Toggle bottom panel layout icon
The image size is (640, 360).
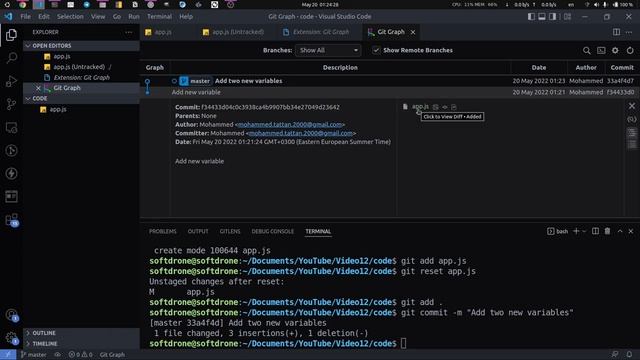pos(542,17)
